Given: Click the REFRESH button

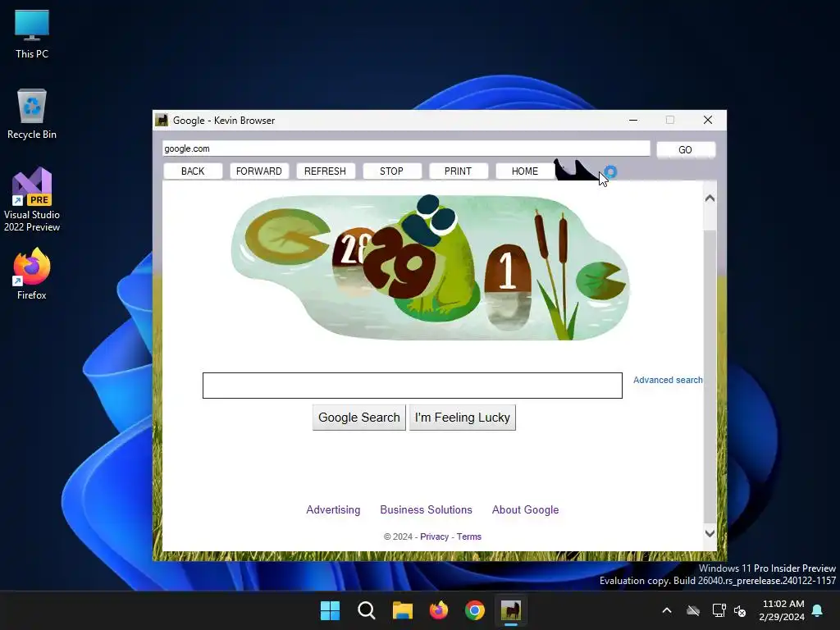Looking at the screenshot, I should [325, 171].
